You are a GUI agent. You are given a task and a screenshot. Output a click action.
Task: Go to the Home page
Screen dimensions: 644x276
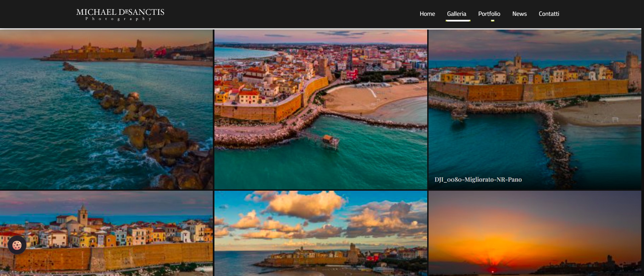click(427, 14)
